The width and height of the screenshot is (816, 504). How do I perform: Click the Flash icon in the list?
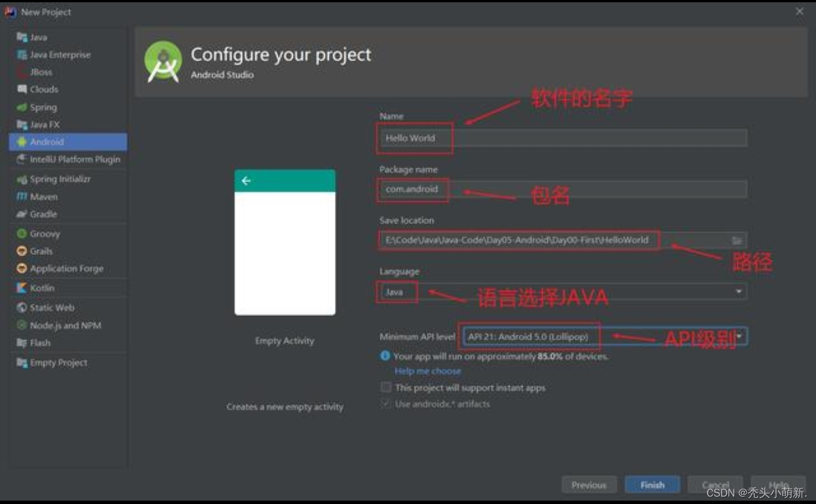pos(22,343)
